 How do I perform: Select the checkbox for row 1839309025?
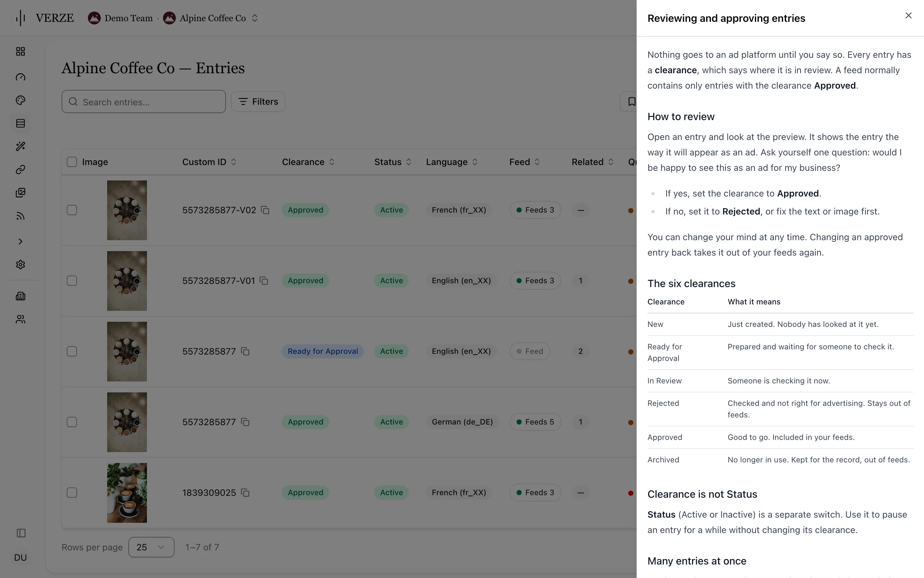(x=72, y=493)
